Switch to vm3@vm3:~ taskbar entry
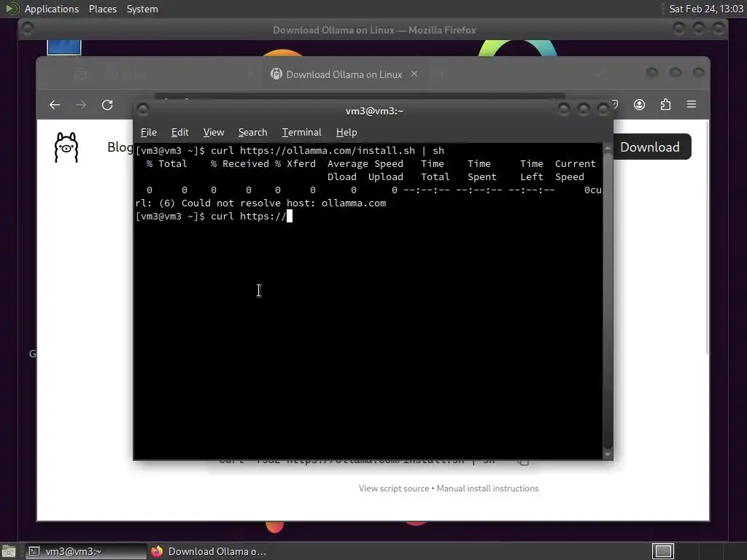 click(x=86, y=551)
